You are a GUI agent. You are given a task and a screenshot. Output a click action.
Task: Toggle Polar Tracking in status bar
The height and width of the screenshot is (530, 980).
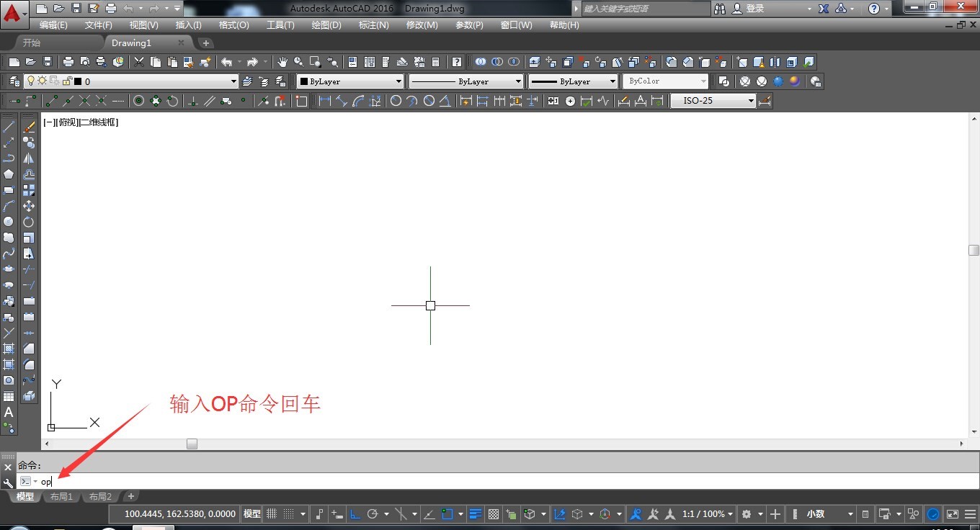373,514
